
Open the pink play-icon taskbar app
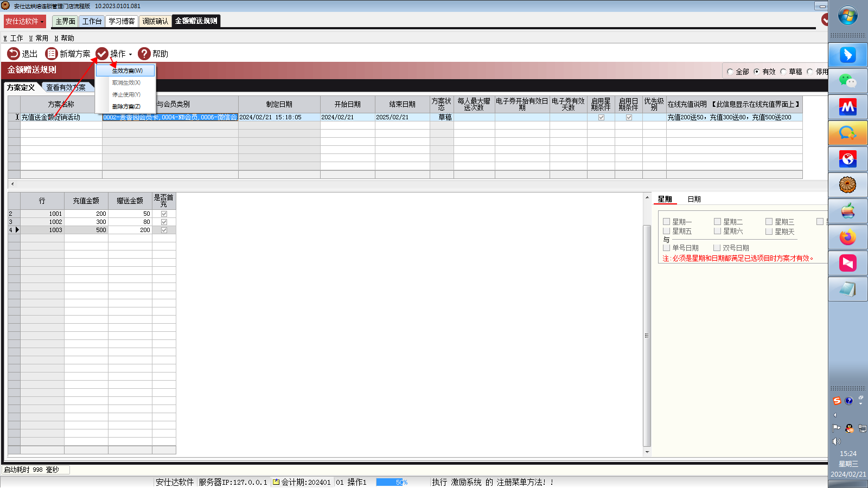(x=848, y=263)
